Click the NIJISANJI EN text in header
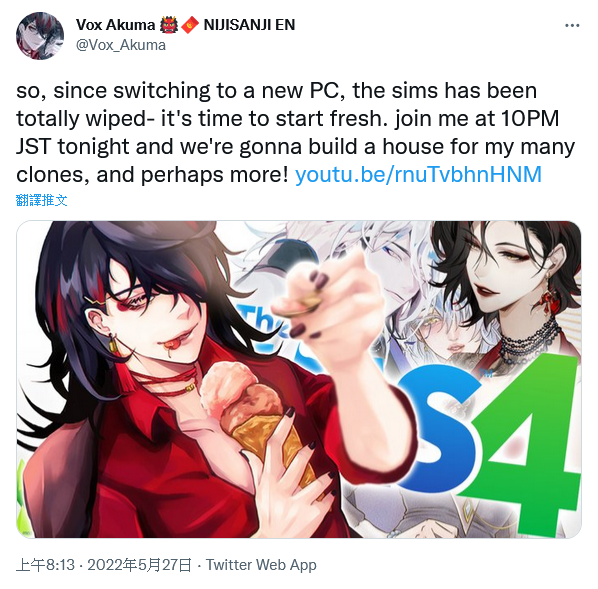This screenshot has height=589, width=598. pos(249,25)
